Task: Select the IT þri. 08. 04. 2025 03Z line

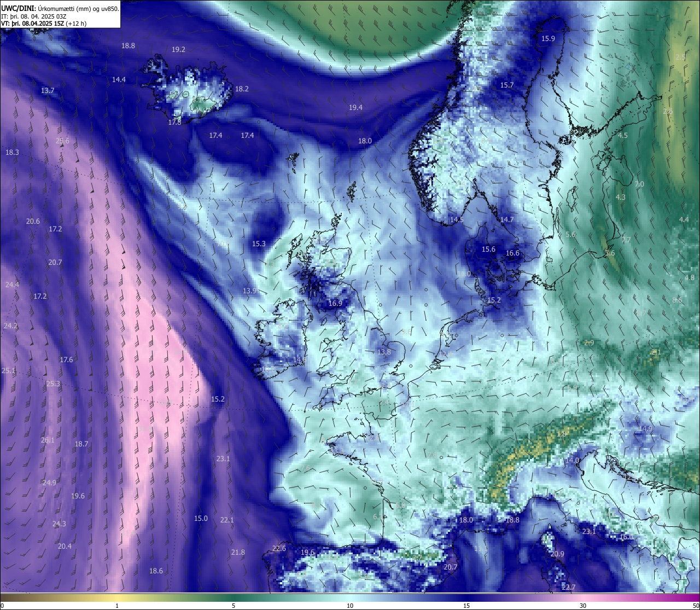Action: pos(34,16)
